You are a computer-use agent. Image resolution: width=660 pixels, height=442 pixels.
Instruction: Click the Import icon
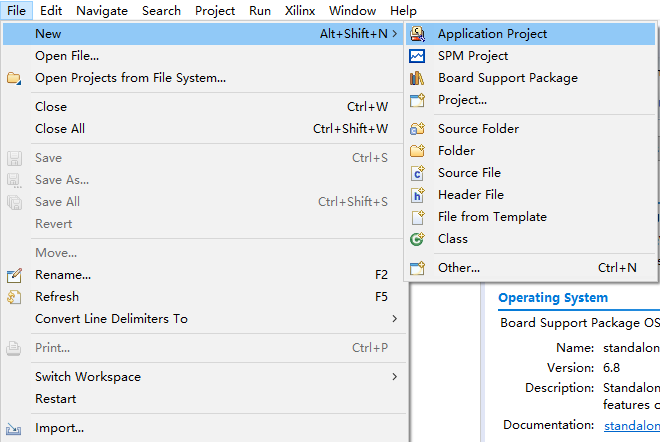coord(13,429)
